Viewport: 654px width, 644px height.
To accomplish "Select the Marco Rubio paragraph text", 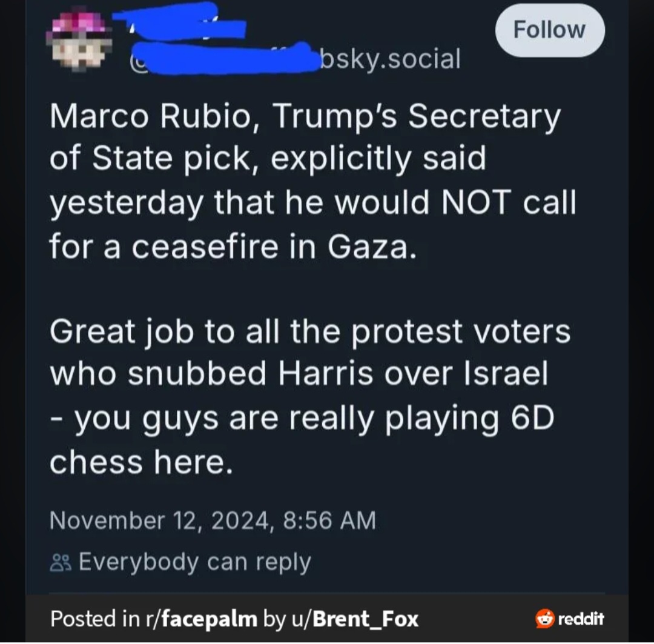I will 313,182.
